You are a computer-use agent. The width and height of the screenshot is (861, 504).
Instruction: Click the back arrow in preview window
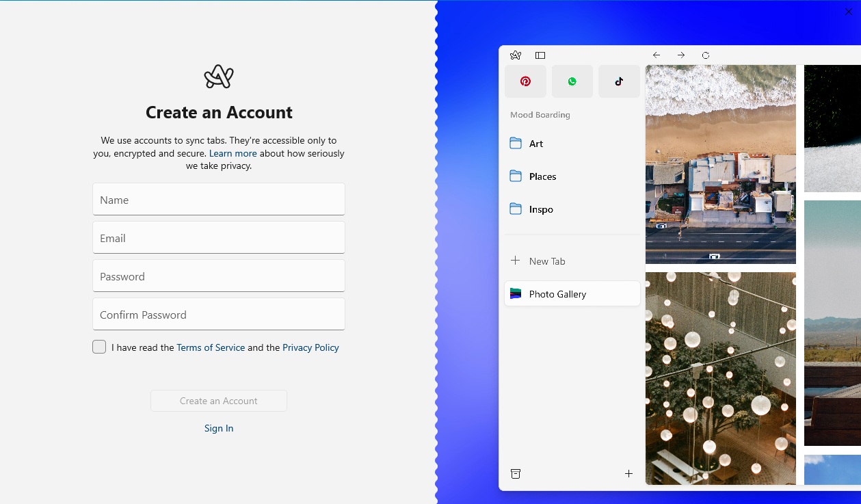tap(657, 55)
